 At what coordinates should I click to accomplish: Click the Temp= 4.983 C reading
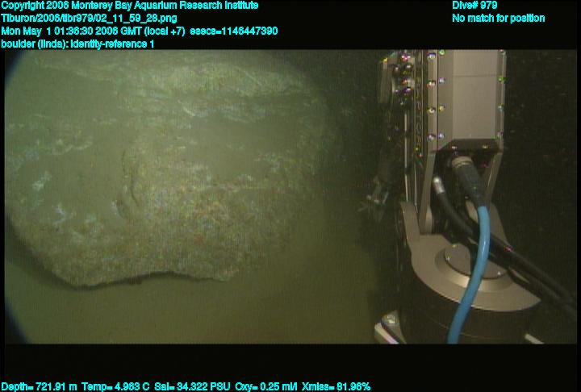pyautogui.click(x=115, y=387)
